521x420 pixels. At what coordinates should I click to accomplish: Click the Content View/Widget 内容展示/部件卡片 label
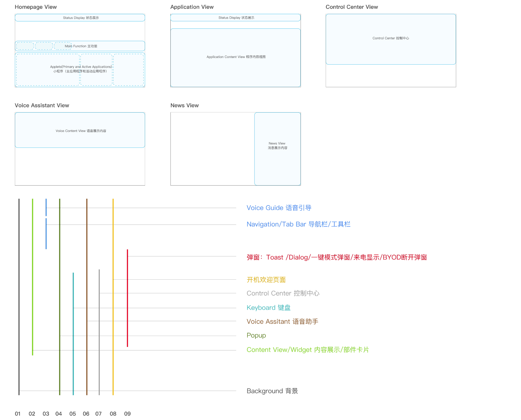tap(308, 350)
